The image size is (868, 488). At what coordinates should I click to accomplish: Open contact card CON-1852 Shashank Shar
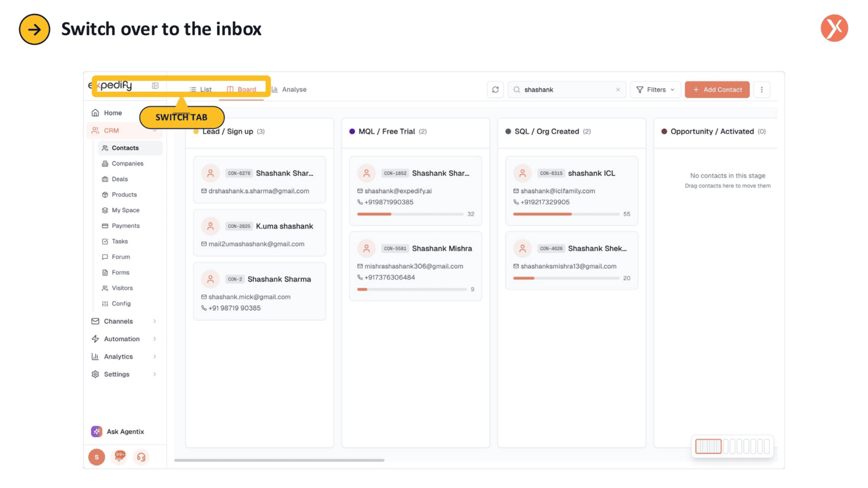point(416,191)
